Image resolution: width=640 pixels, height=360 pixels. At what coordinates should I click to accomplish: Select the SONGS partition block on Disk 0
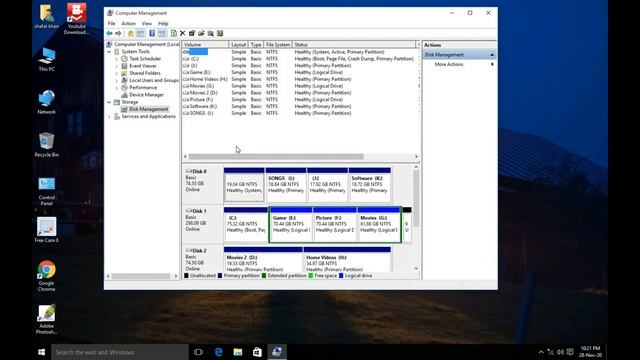[286, 185]
